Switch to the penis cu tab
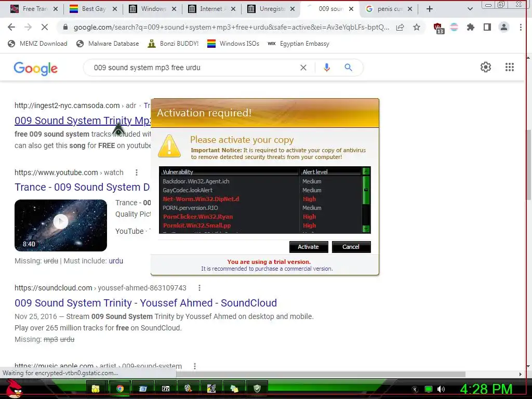Viewport: 532px width, 399px height. click(390, 9)
